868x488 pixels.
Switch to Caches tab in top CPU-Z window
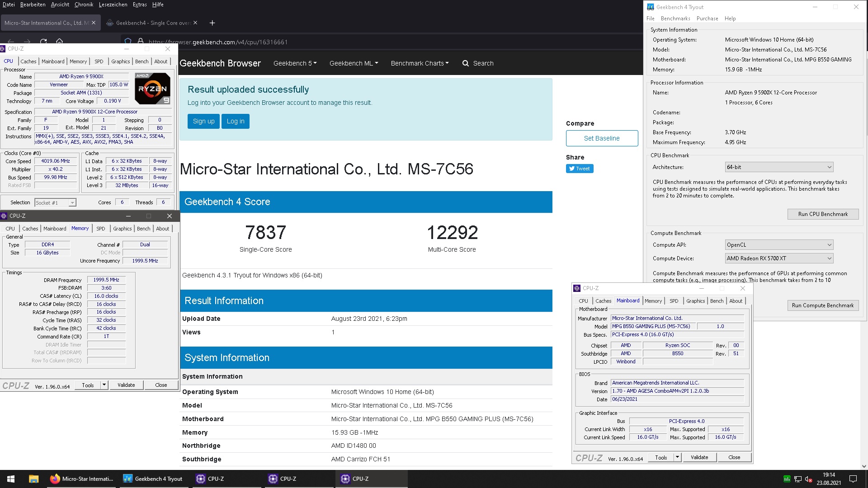[28, 61]
